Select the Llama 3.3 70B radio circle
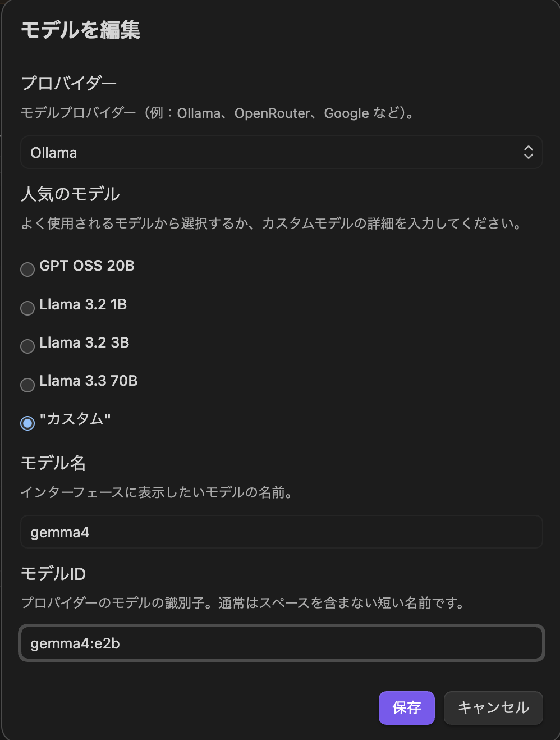 pyautogui.click(x=27, y=385)
